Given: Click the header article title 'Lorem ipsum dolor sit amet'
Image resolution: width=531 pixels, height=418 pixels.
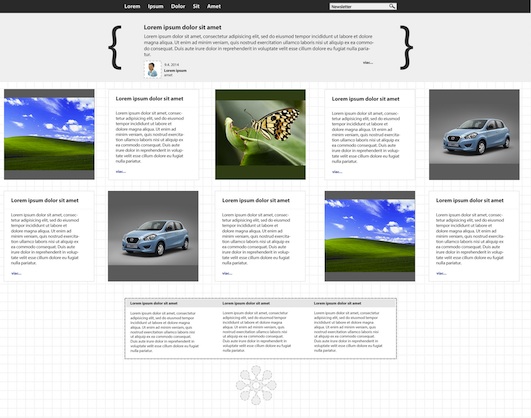Looking at the screenshot, I should pyautogui.click(x=183, y=27).
